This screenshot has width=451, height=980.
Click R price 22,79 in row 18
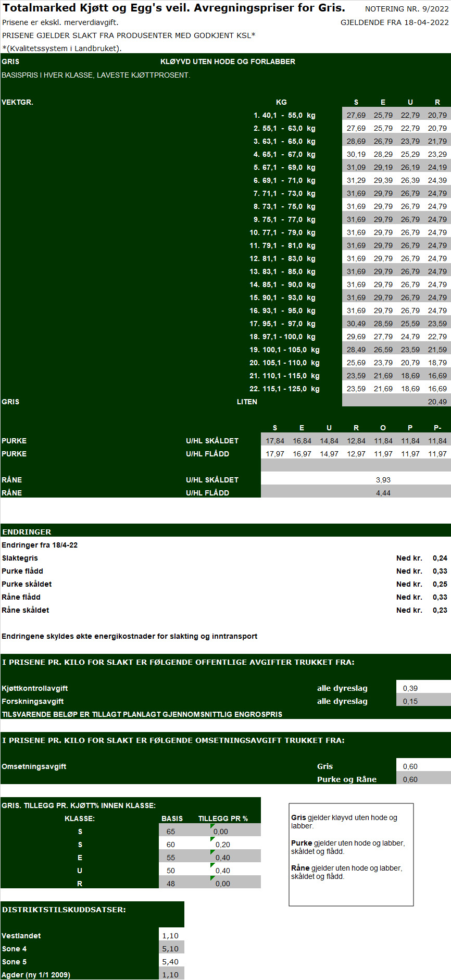[x=437, y=337]
